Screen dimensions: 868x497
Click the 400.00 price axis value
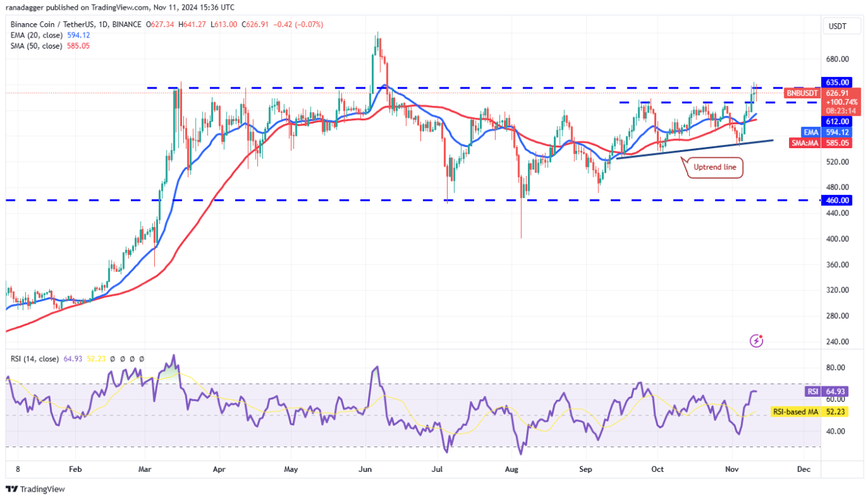[838, 239]
